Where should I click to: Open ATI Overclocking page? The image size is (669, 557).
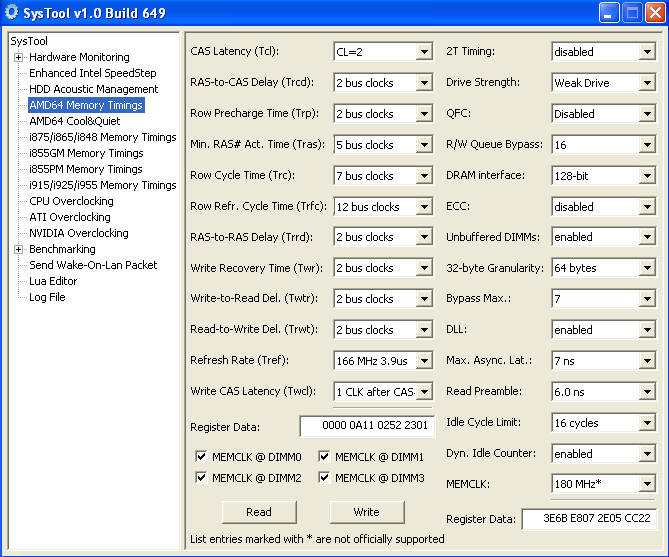(70, 217)
